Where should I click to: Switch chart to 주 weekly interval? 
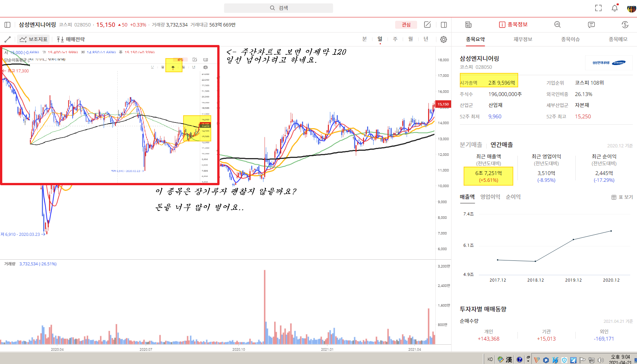(395, 39)
